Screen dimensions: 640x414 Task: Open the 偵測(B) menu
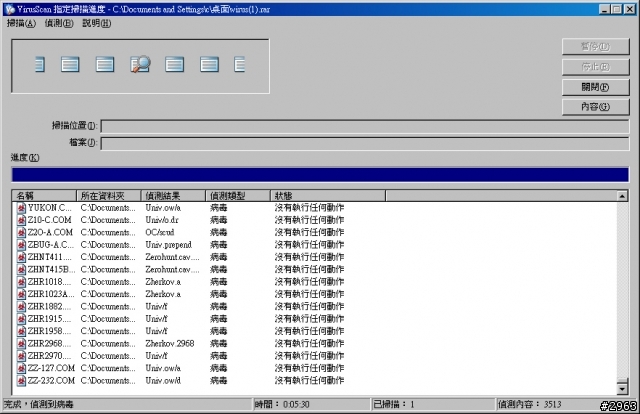[x=59, y=23]
